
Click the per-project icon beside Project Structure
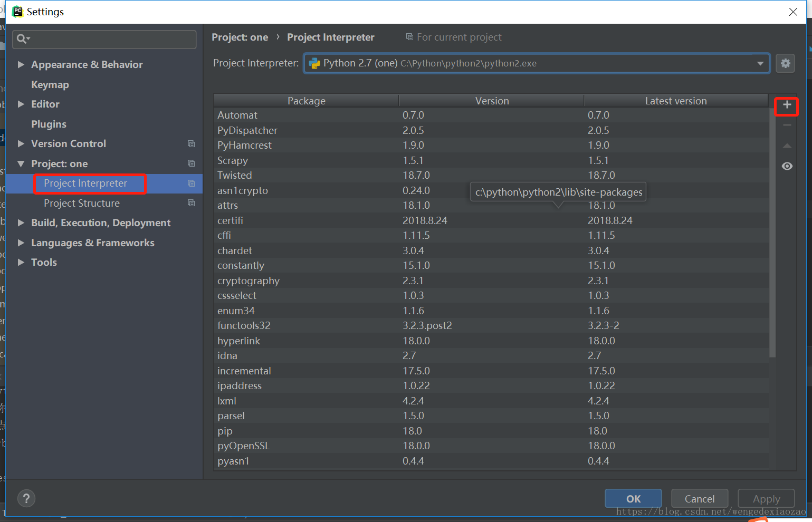coord(191,203)
